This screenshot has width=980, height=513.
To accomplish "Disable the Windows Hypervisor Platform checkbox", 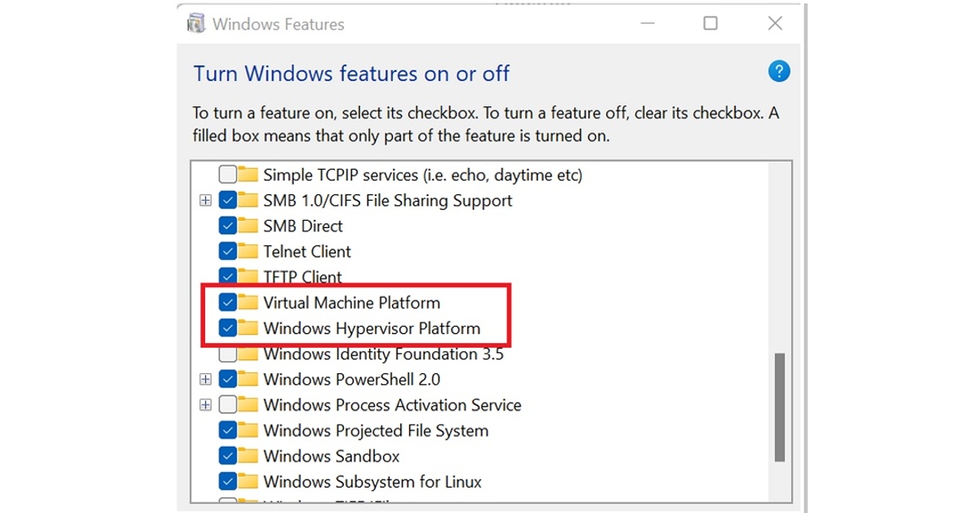I will coord(228,328).
